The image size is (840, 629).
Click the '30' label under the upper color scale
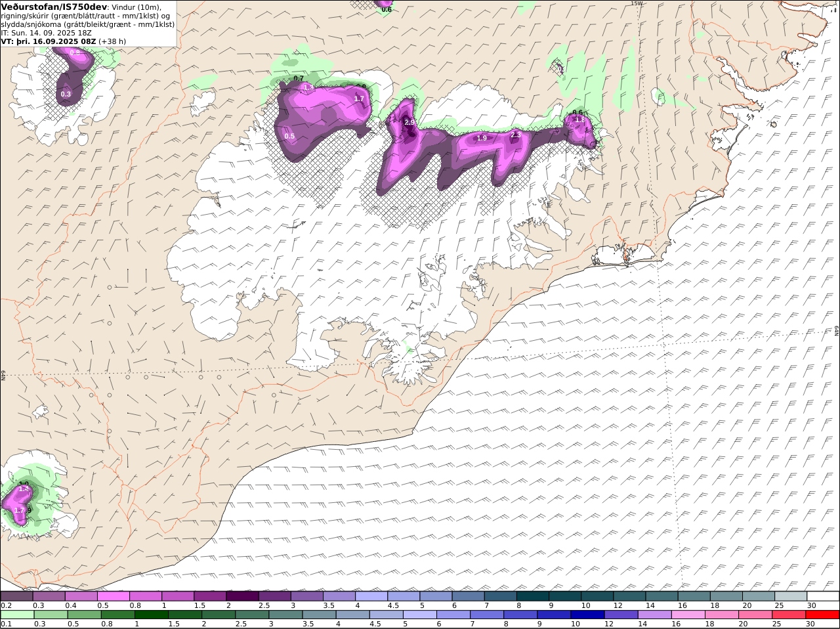pyautogui.click(x=811, y=605)
